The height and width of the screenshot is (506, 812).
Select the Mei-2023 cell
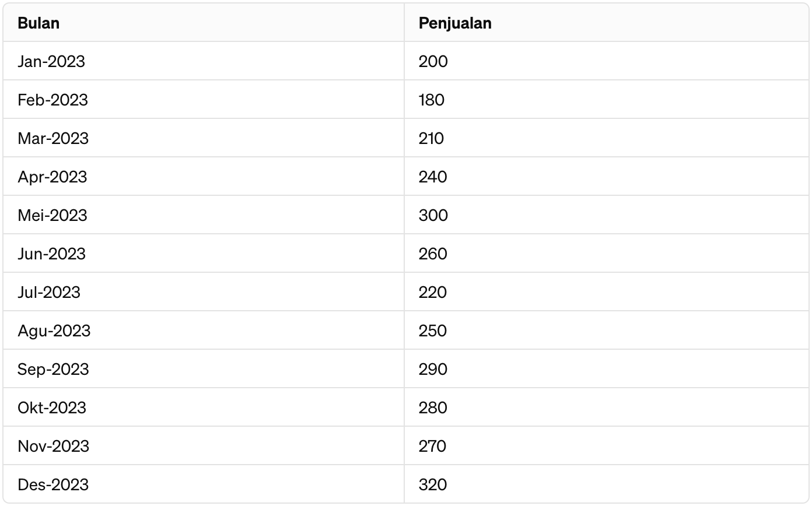(x=204, y=215)
